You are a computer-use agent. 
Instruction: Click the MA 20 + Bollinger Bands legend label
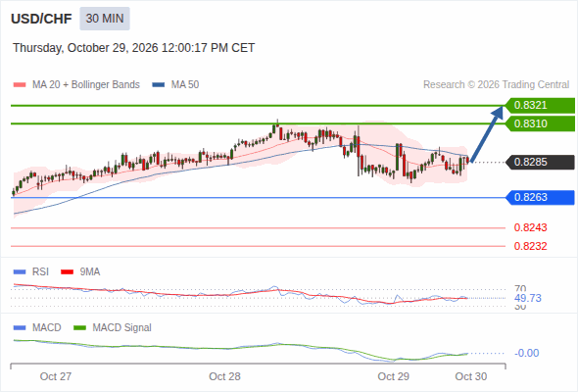pos(86,85)
